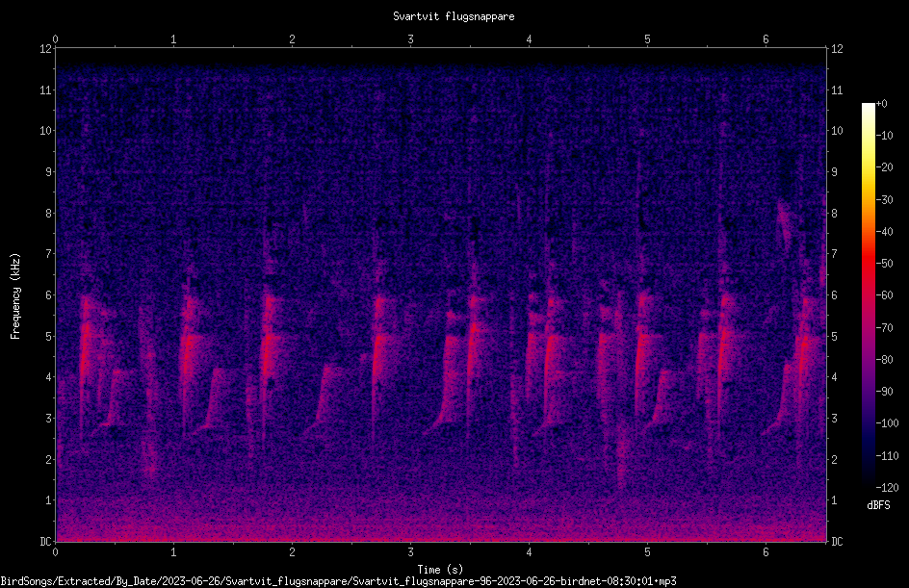Click the '1' tick on the bottom time axis
The height and width of the screenshot is (588, 909).
173,552
